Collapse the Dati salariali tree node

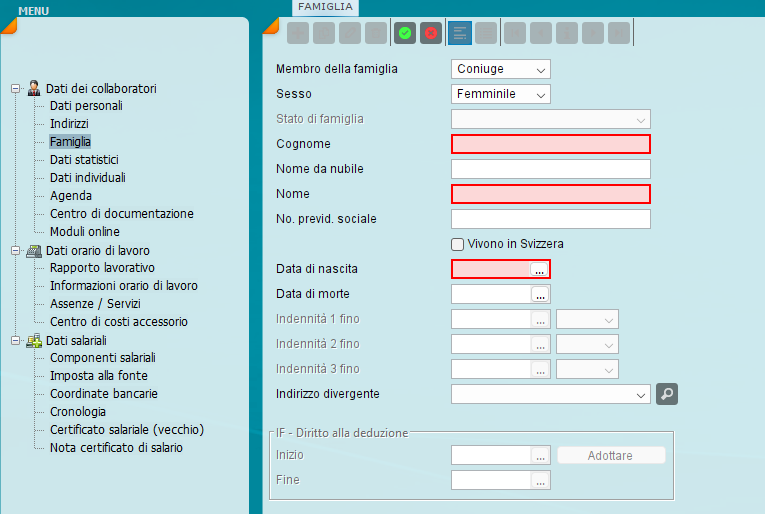pos(16,340)
